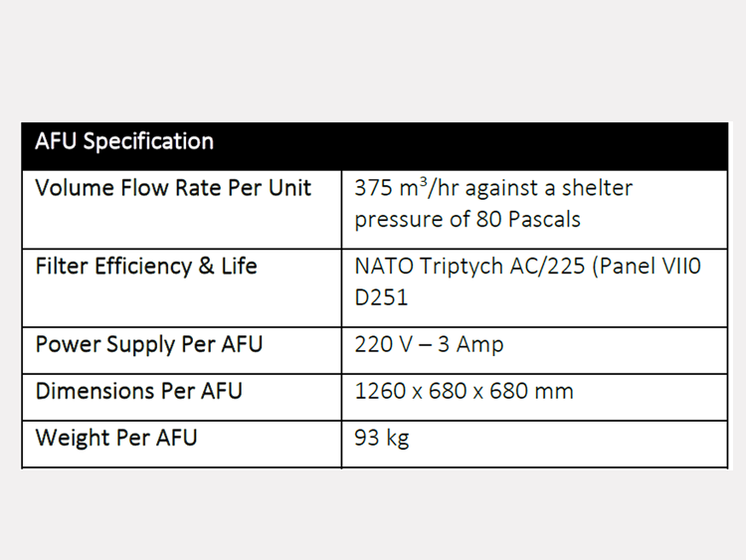Select the "Volume Flow Rate Per Unit" label

173,188
